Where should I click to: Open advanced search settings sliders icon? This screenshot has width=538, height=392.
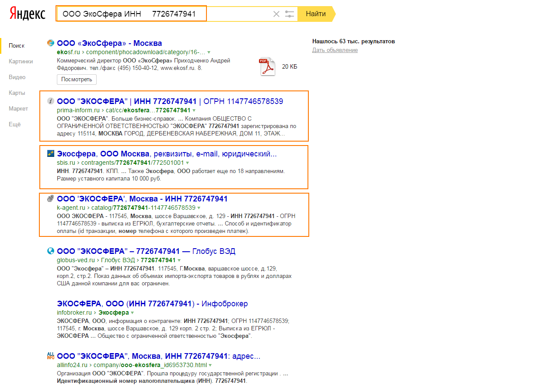[x=290, y=14]
